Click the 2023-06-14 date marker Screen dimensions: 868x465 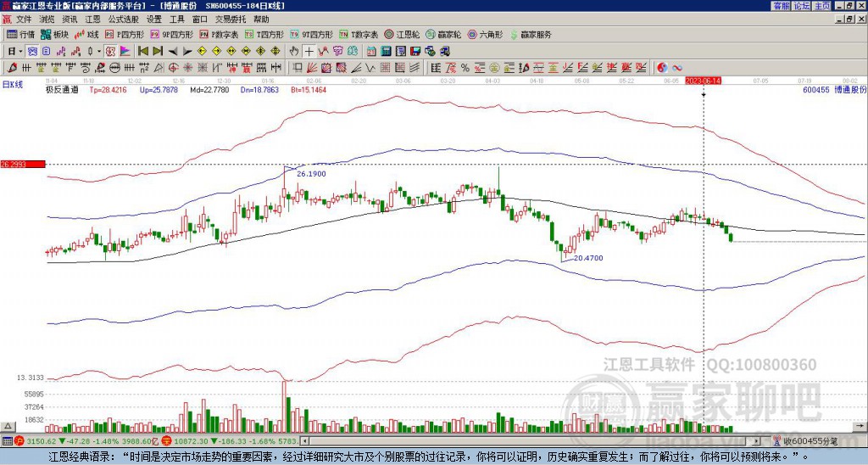click(x=704, y=81)
